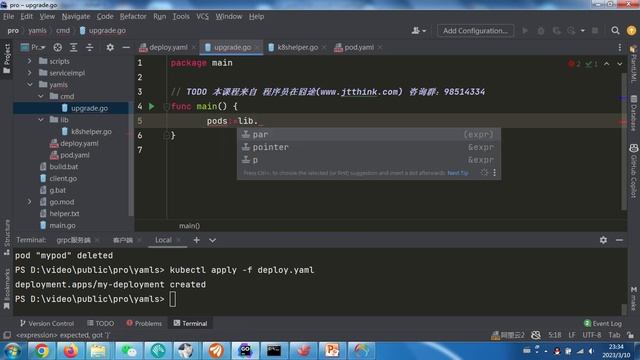Switch to k8shelper.go editor tab
640x360 pixels.
[297, 47]
